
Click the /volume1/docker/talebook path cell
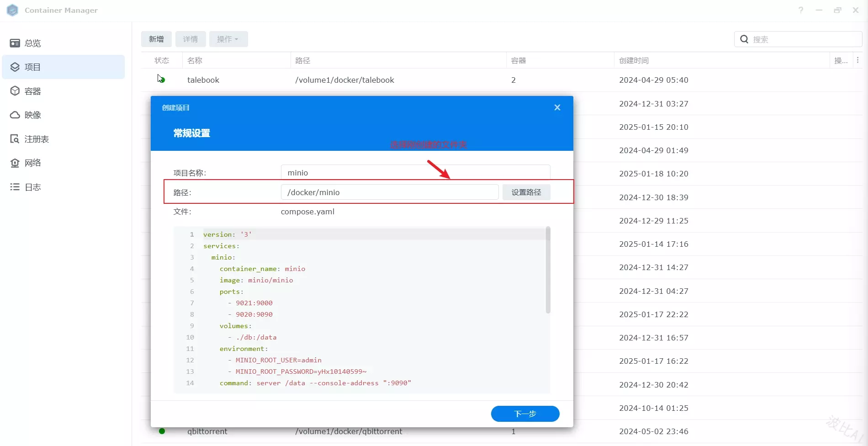344,80
